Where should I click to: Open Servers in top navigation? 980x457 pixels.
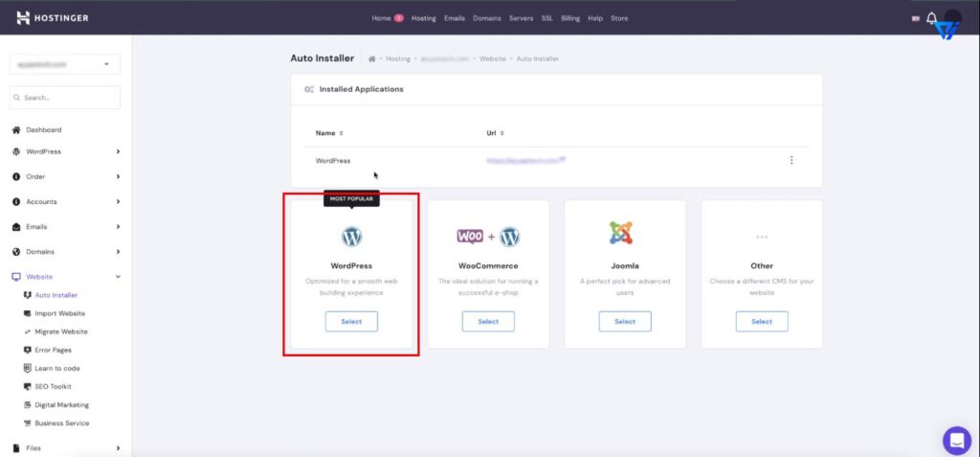pos(522,18)
